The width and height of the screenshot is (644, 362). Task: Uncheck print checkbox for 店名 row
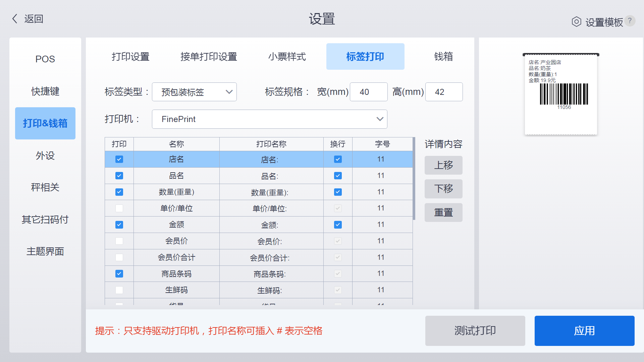point(119,159)
